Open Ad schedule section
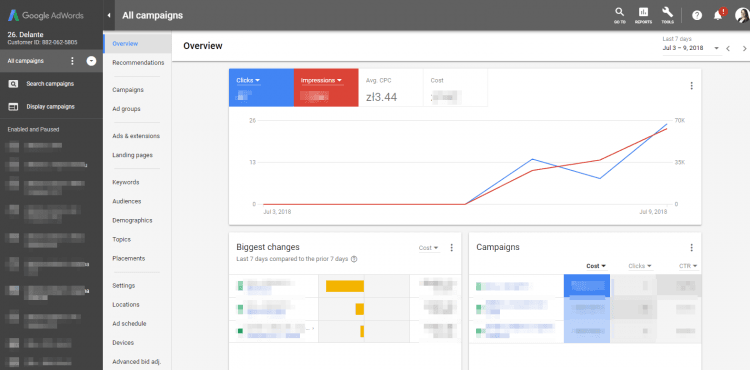This screenshot has height=370, width=750. point(129,324)
